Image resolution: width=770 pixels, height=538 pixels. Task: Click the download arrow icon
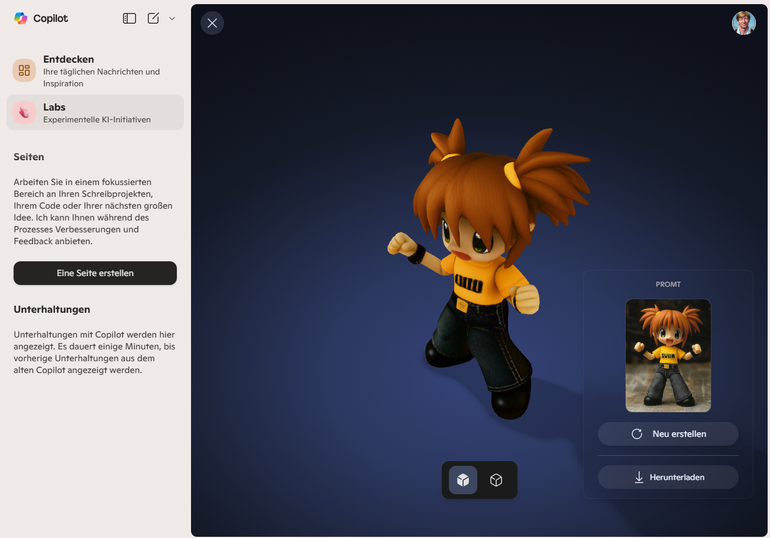(x=639, y=477)
